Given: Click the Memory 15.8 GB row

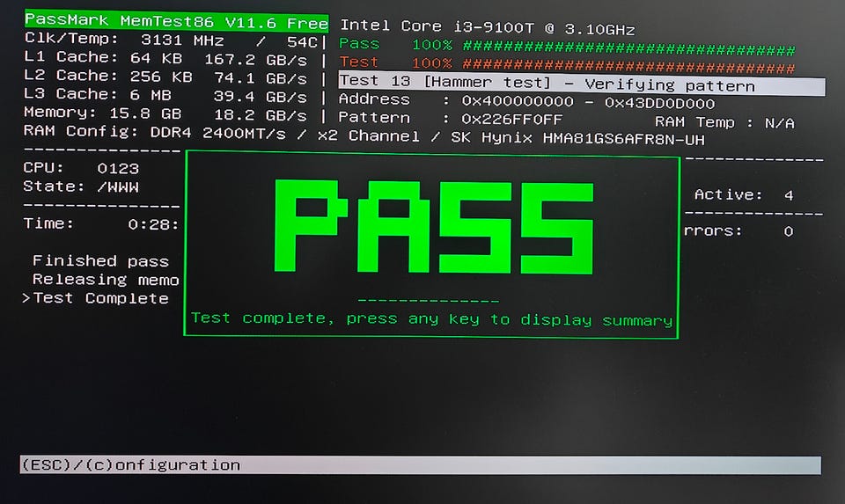Looking at the screenshot, I should [165, 114].
